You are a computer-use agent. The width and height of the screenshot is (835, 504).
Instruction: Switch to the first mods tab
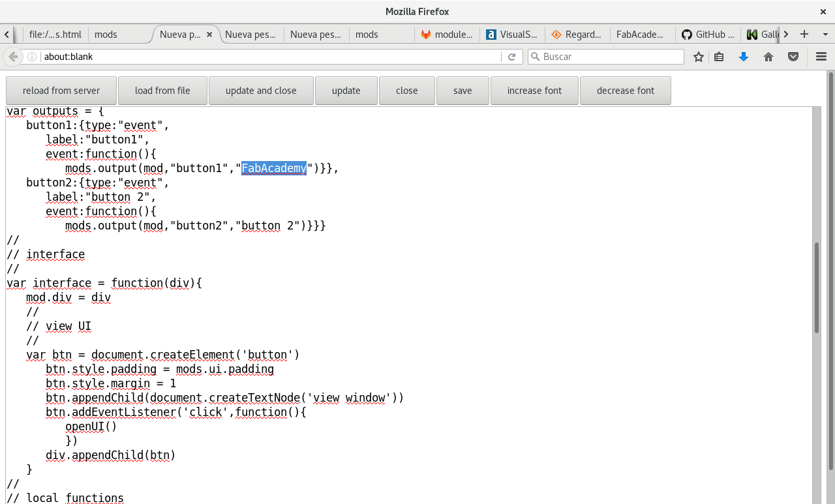(x=119, y=35)
